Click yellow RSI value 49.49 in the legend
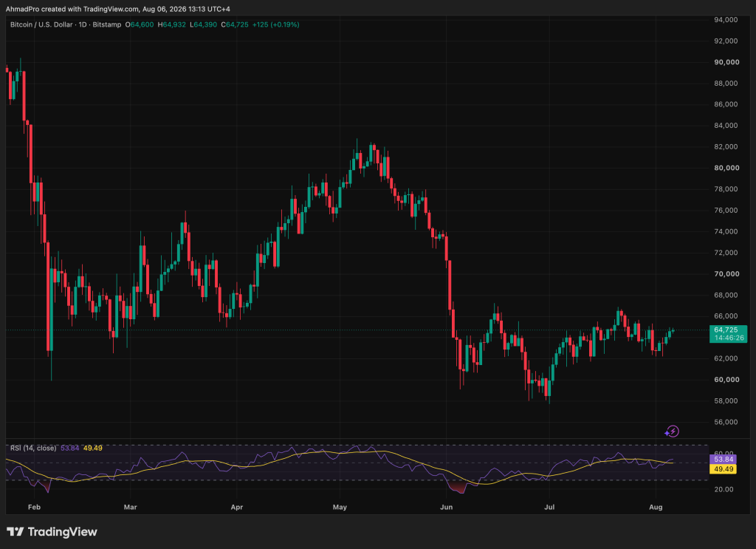756x549 pixels. pyautogui.click(x=92, y=449)
